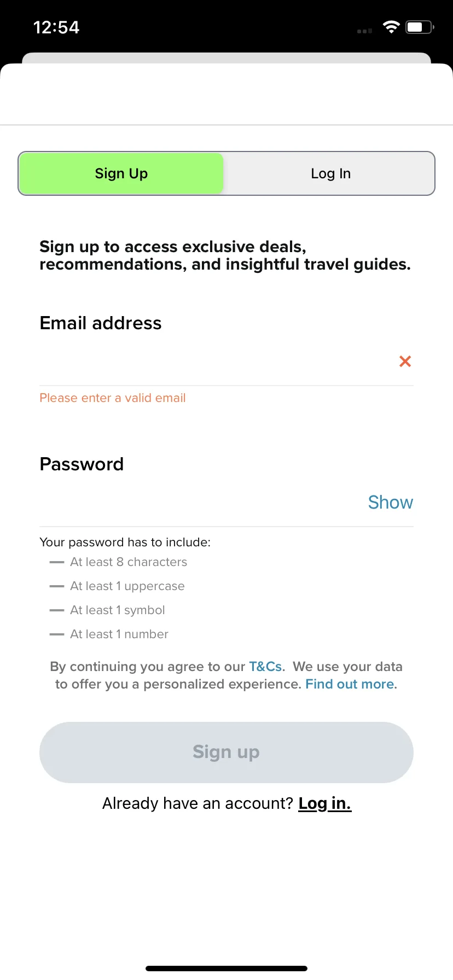Switch to the Log In tab
Screen dimensions: 453x980
(330, 173)
